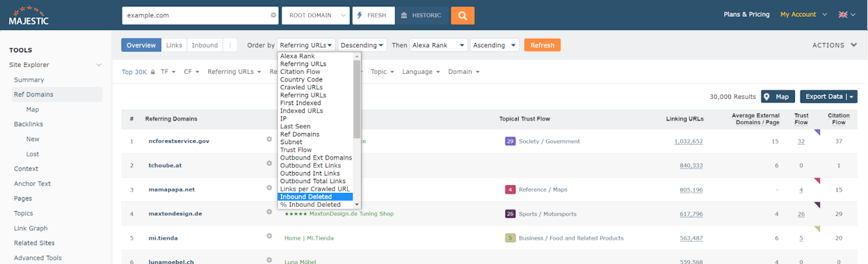The width and height of the screenshot is (868, 264).
Task: Click the Map button
Action: (778, 97)
